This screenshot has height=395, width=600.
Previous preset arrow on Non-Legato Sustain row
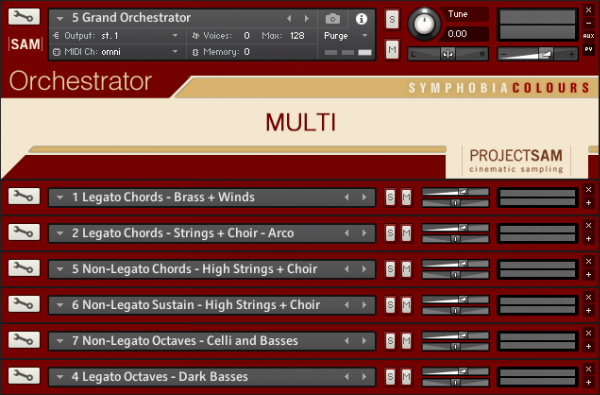pos(347,305)
